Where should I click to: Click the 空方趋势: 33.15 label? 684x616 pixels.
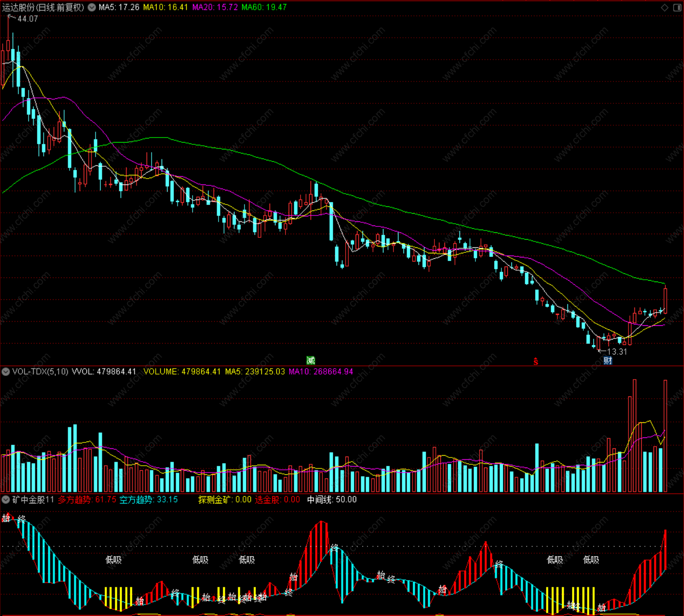coord(148,499)
